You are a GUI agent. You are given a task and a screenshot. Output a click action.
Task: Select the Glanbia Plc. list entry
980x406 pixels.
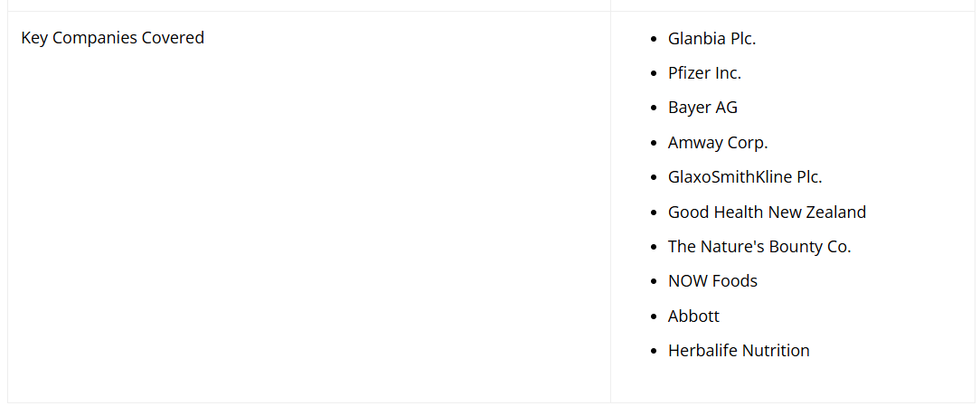point(711,39)
